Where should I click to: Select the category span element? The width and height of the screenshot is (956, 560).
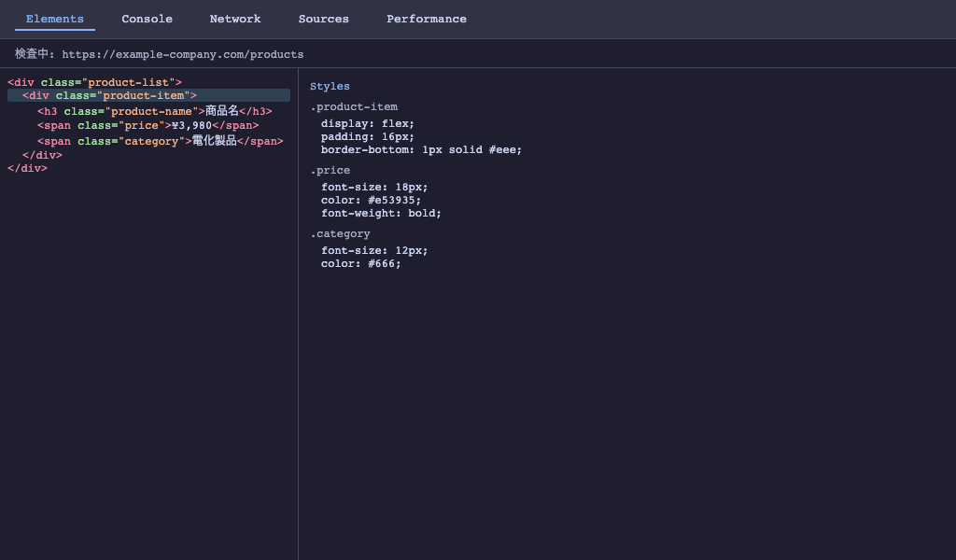(160, 141)
